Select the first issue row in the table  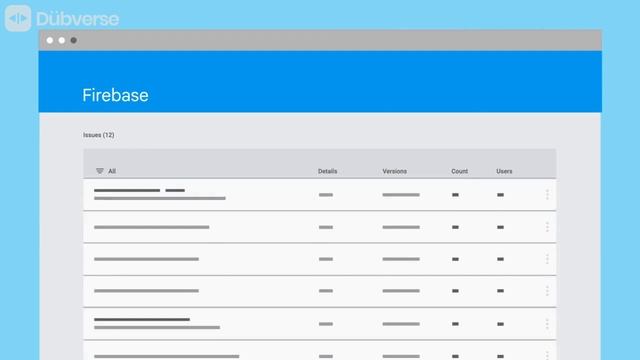click(x=320, y=195)
